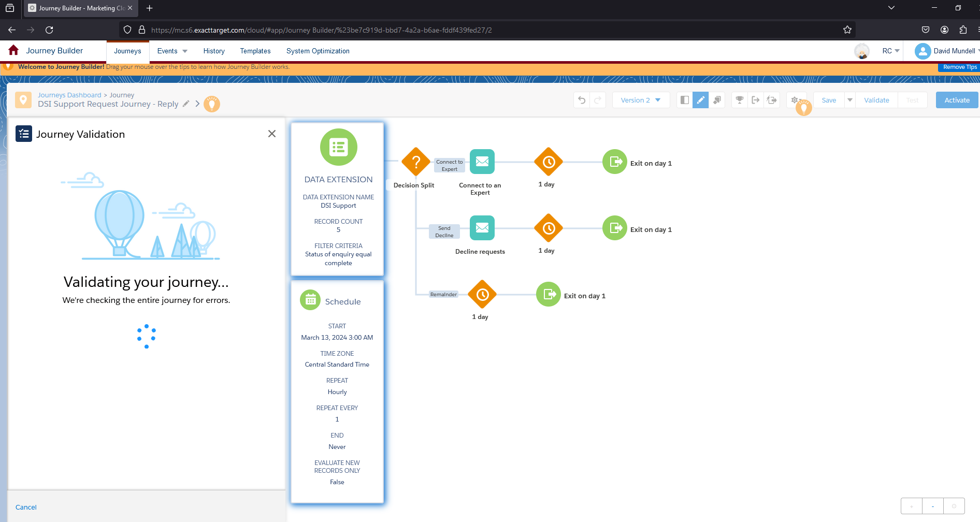Click the Activate button
This screenshot has height=522, width=980.
(957, 100)
